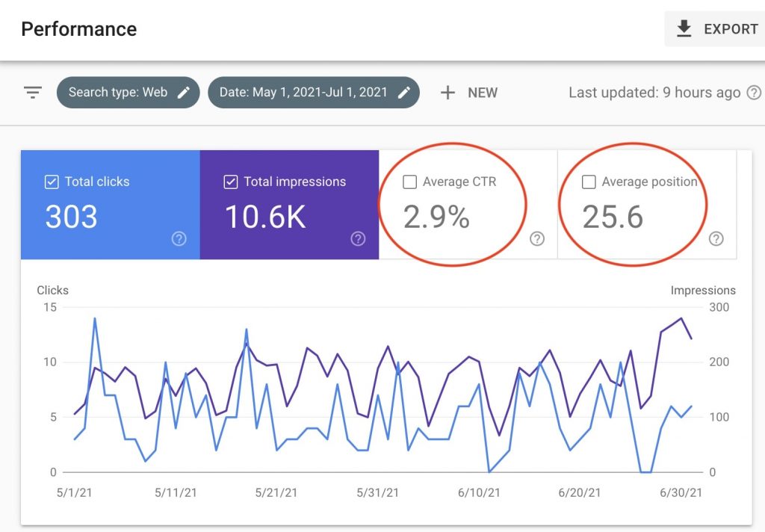765x532 pixels.
Task: Open help icon for Average position card
Action: (716, 238)
